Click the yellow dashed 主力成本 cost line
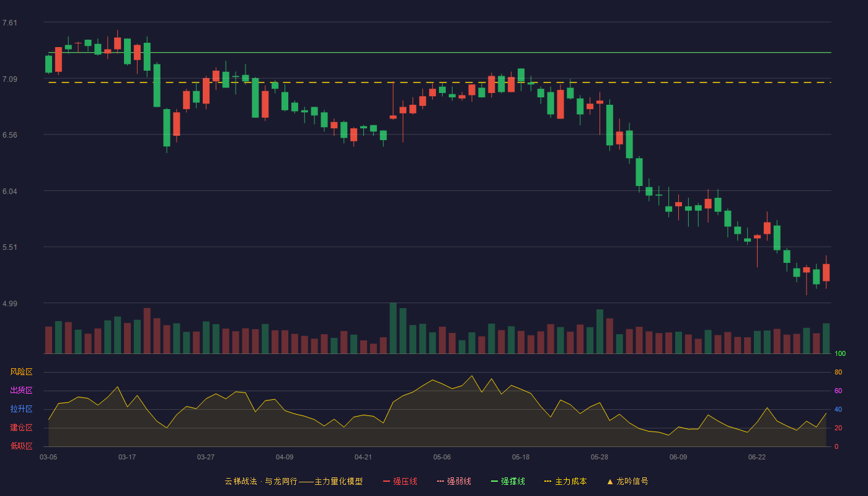Image resolution: width=868 pixels, height=496 pixels. (x=440, y=82)
